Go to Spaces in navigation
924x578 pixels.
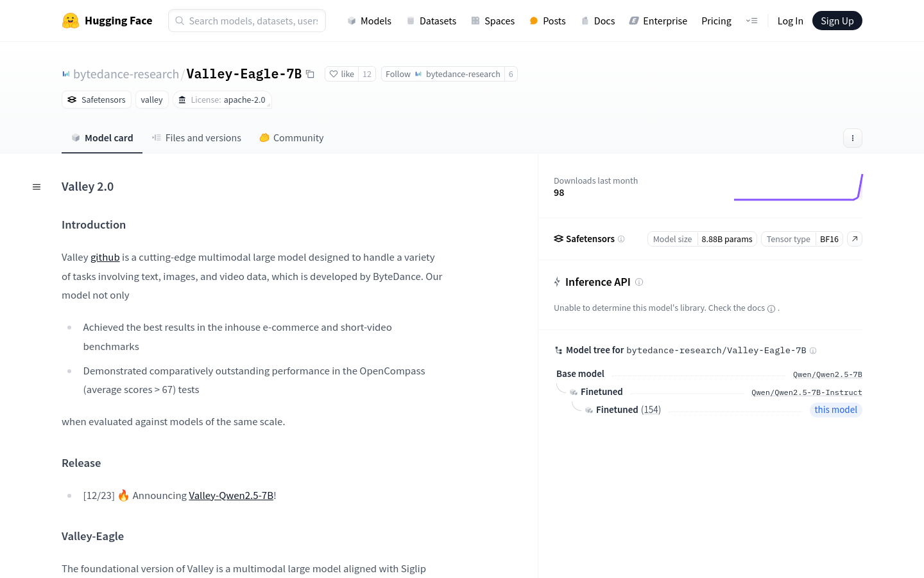(493, 21)
